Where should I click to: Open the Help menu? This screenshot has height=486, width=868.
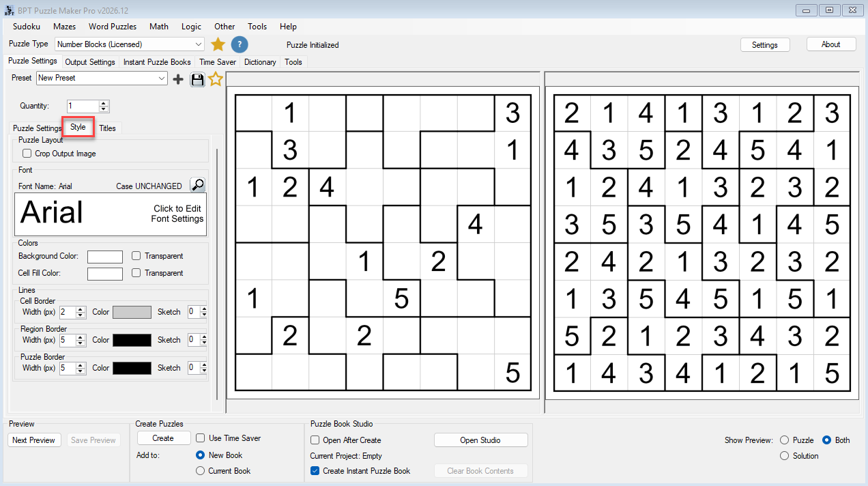288,27
